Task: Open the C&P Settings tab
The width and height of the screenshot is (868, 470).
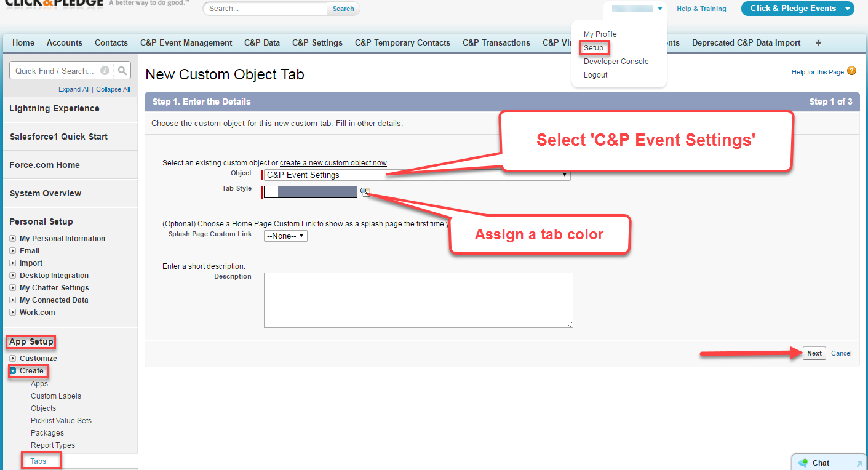Action: (317, 42)
